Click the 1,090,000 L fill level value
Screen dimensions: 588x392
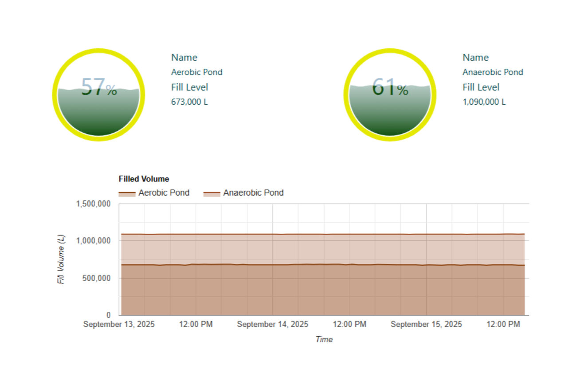[484, 102]
